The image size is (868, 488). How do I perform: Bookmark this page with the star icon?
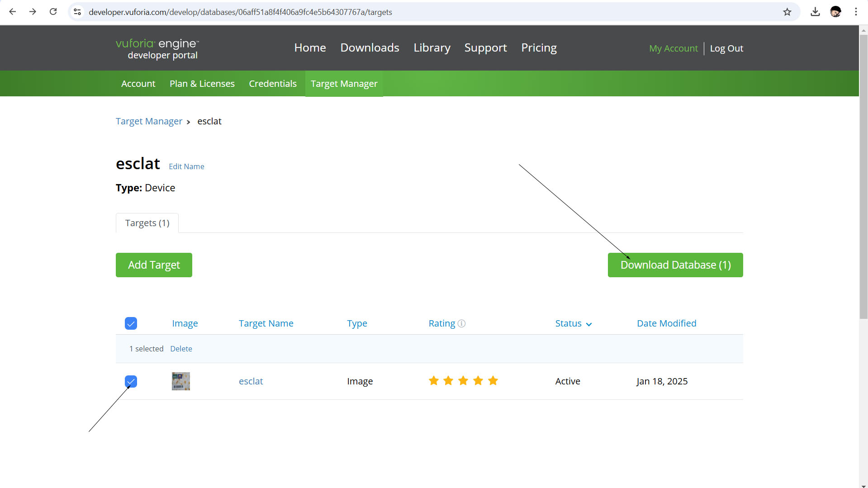click(787, 12)
